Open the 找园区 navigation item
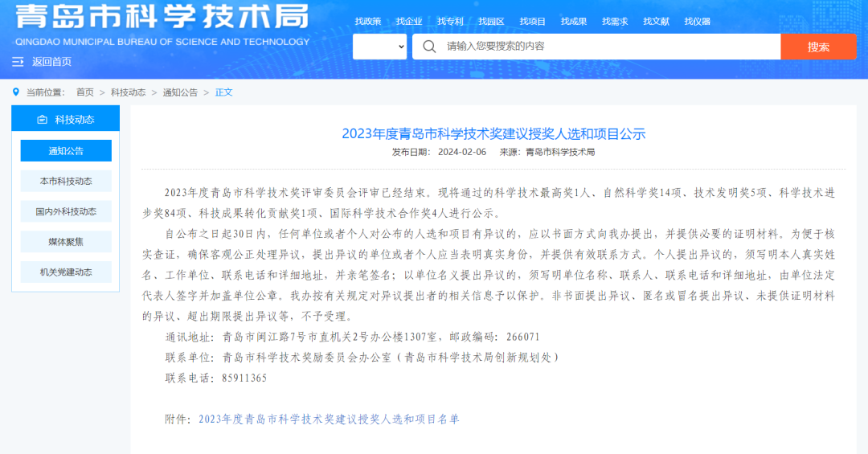Viewport: 868px width, 454px height. click(x=491, y=22)
